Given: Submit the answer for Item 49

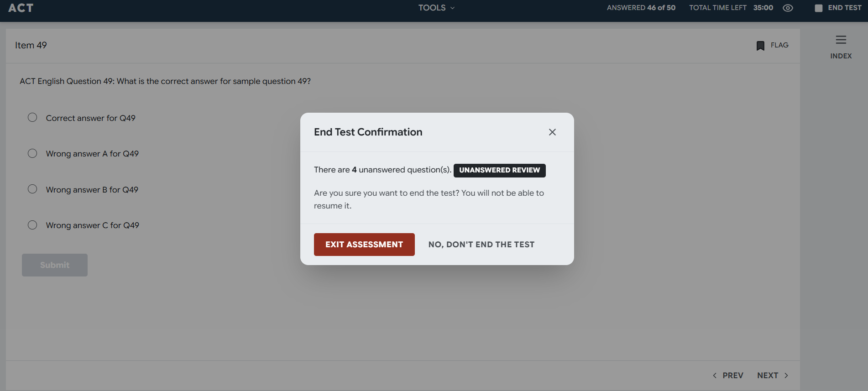Looking at the screenshot, I should click(55, 265).
